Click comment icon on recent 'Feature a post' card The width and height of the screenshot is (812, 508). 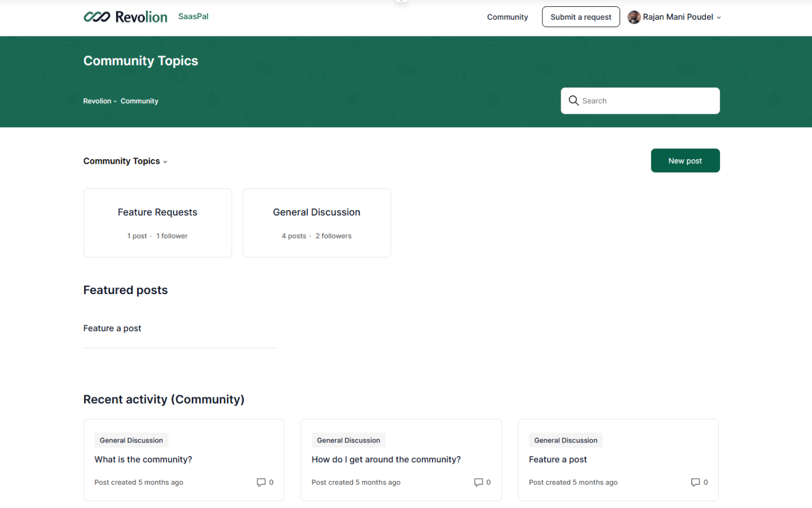695,482
